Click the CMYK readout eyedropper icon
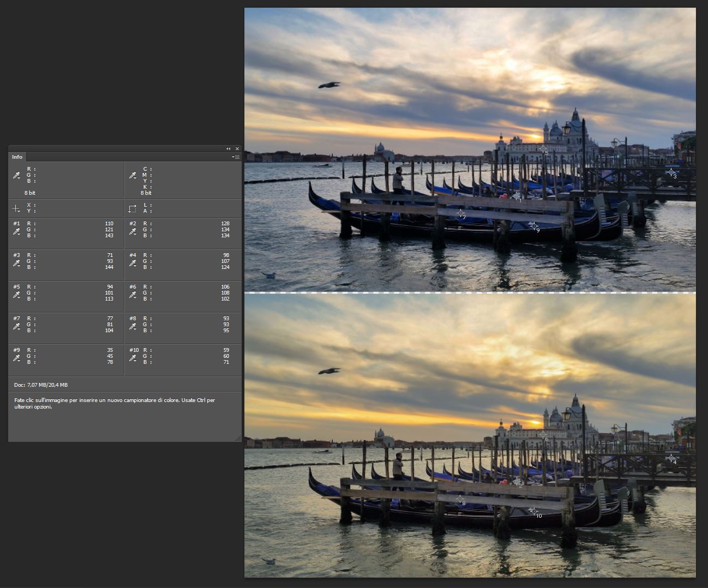The width and height of the screenshot is (708, 588). [133, 176]
